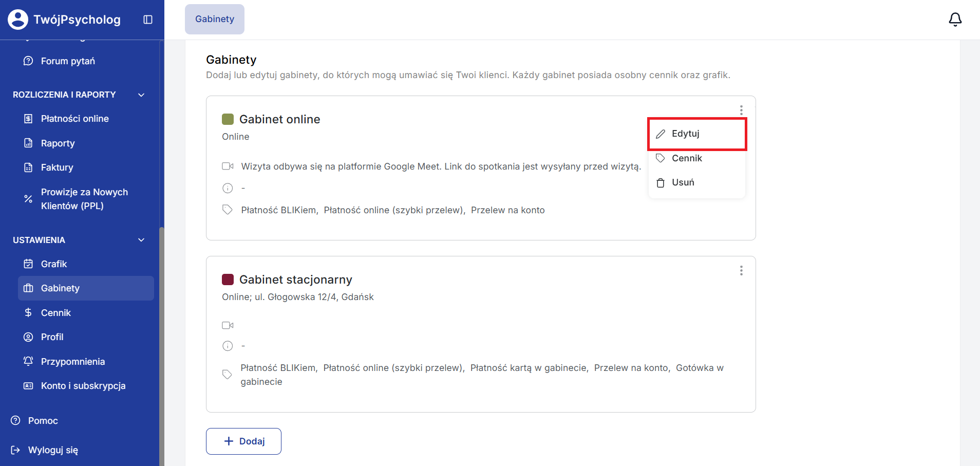The width and height of the screenshot is (980, 466).
Task: Go to Płatności online page
Action: tap(74, 119)
